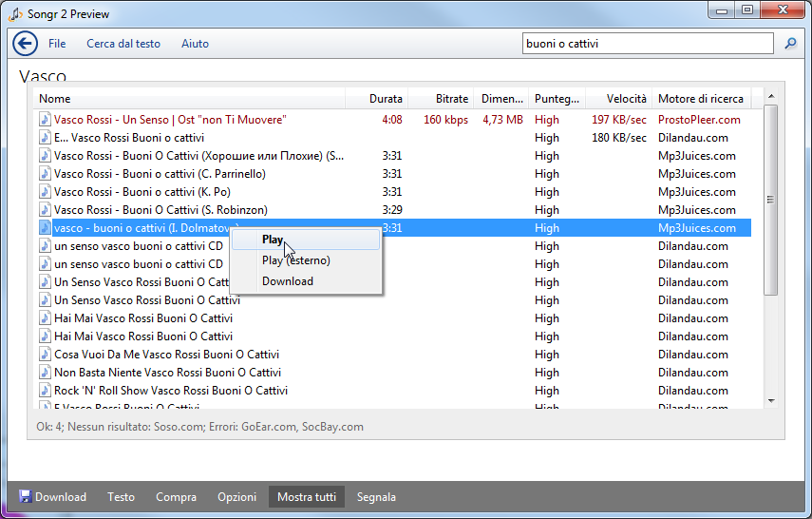Choose Play in the context menu

click(306, 240)
